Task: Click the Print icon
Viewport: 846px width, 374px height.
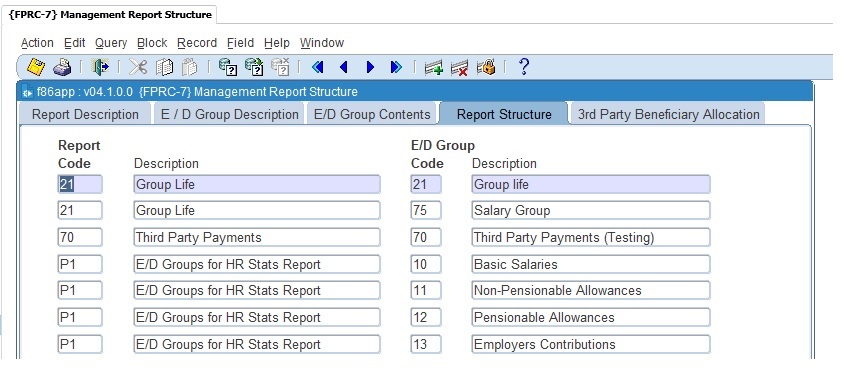Action: (x=62, y=67)
